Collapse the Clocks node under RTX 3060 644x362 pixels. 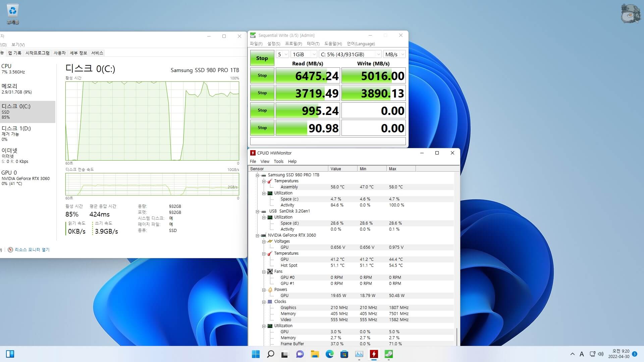[264, 302]
